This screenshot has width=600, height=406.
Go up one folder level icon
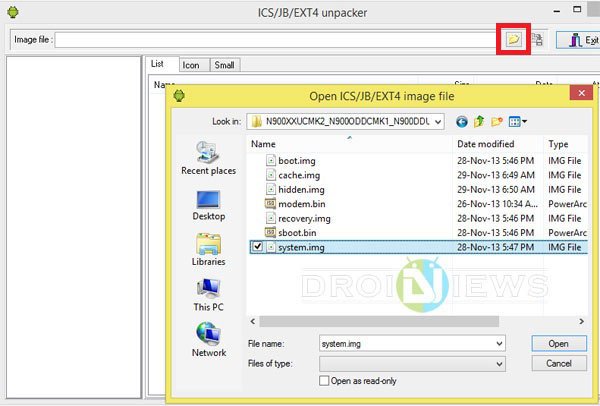point(479,122)
